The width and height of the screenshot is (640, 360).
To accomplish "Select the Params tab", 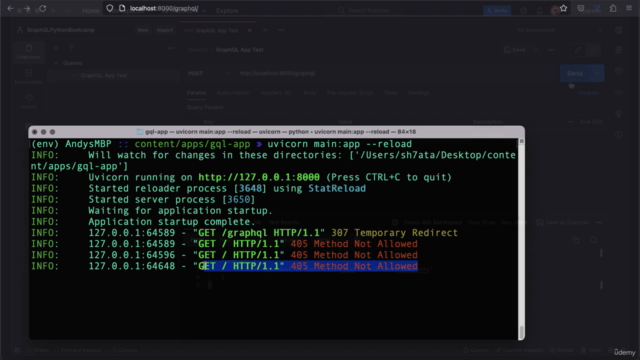I will coord(196,93).
